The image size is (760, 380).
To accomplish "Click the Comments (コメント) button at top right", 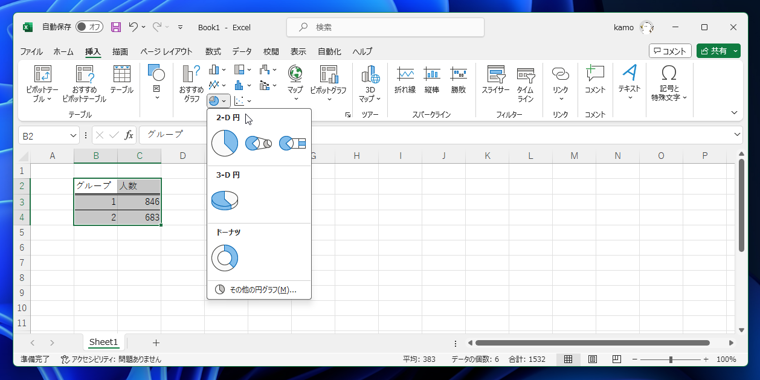I will click(x=670, y=51).
